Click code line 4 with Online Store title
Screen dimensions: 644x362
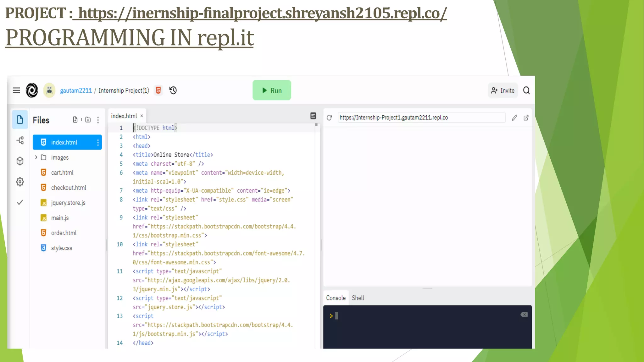pyautogui.click(x=173, y=155)
